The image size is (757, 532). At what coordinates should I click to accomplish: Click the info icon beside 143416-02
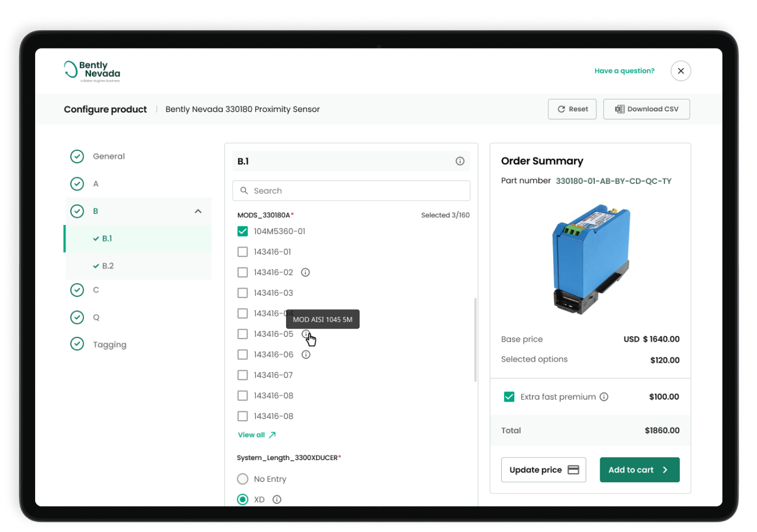tap(306, 272)
